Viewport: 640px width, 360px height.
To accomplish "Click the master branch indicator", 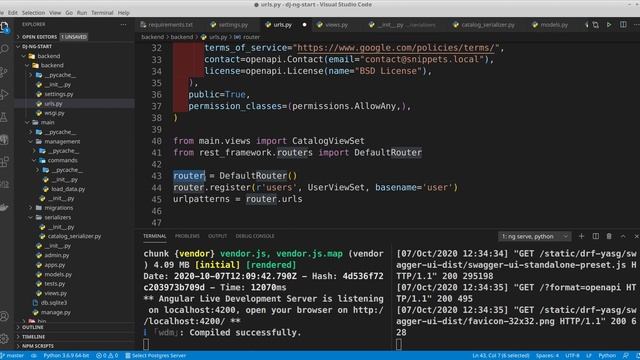I will click(12, 356).
